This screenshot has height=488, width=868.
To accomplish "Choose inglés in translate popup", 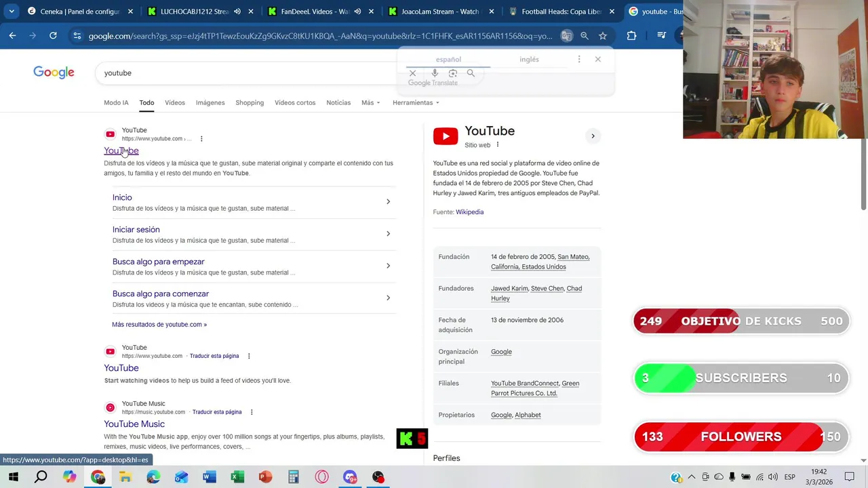I will [529, 60].
